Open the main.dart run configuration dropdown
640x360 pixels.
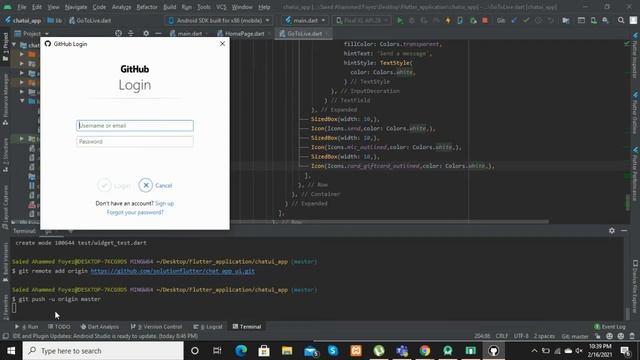click(x=305, y=20)
